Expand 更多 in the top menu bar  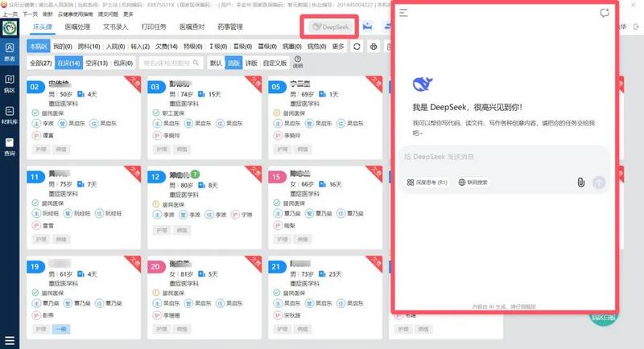click(x=128, y=14)
